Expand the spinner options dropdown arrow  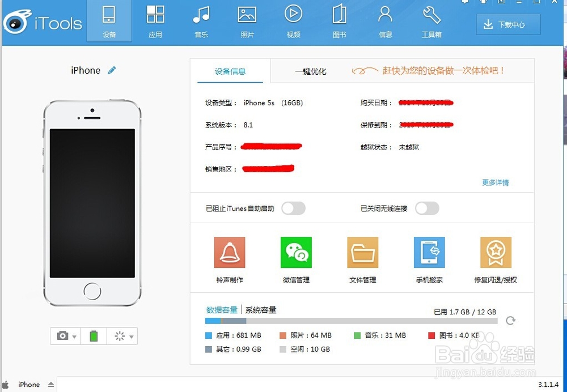click(132, 336)
